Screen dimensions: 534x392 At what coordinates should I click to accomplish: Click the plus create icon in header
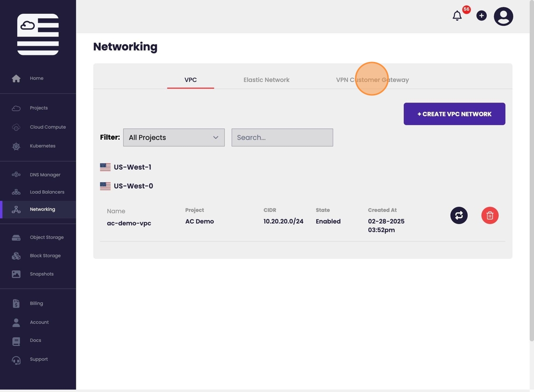[482, 16]
